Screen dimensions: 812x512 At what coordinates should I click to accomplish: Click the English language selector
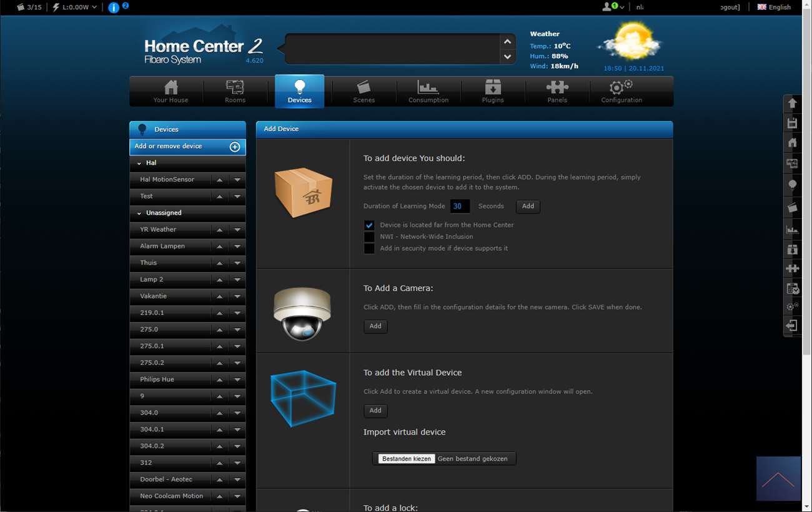click(x=774, y=7)
